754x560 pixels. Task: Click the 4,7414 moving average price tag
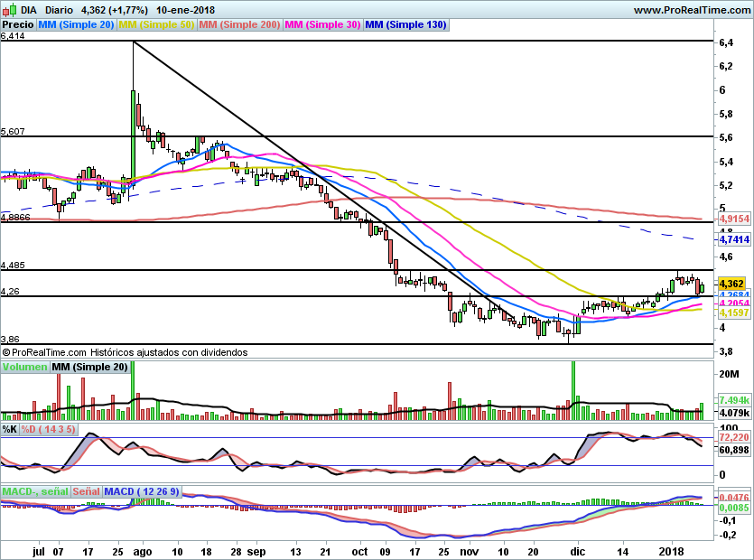[734, 239]
